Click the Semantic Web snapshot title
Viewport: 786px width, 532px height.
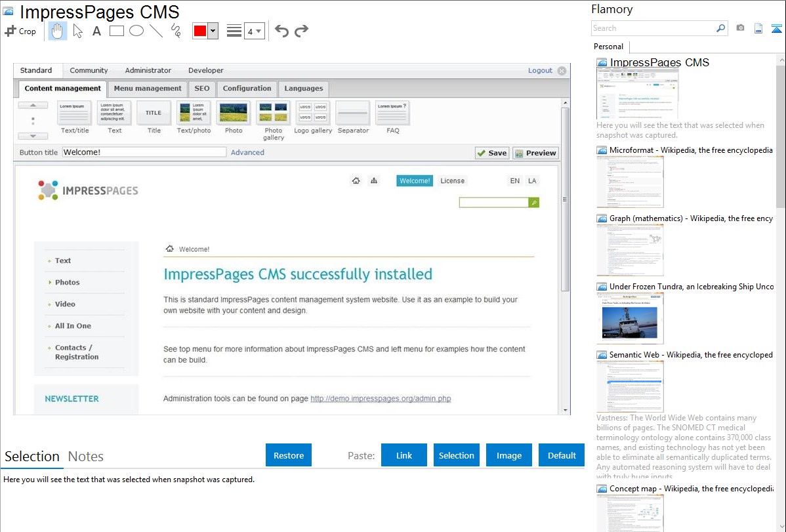click(691, 355)
